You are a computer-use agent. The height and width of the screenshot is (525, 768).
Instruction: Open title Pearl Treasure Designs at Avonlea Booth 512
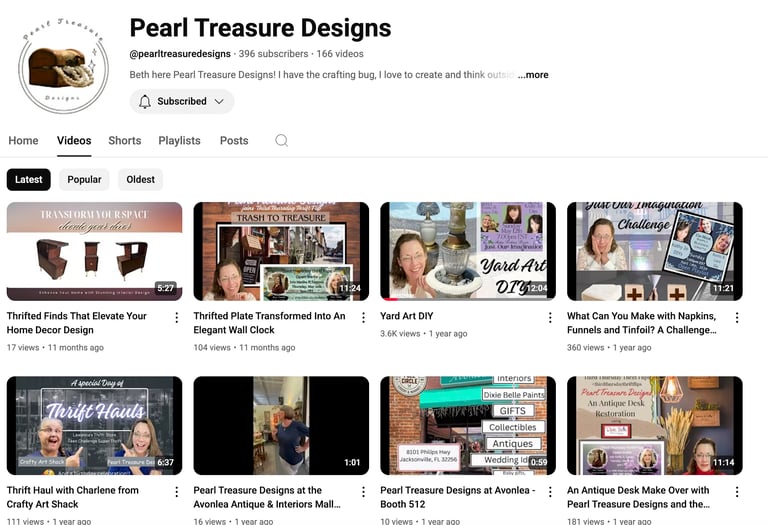click(x=458, y=497)
